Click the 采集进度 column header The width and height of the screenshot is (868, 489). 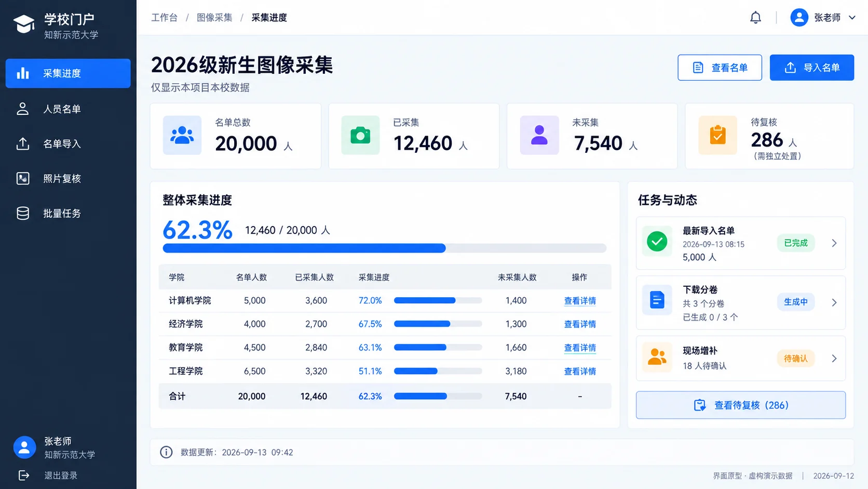374,277
